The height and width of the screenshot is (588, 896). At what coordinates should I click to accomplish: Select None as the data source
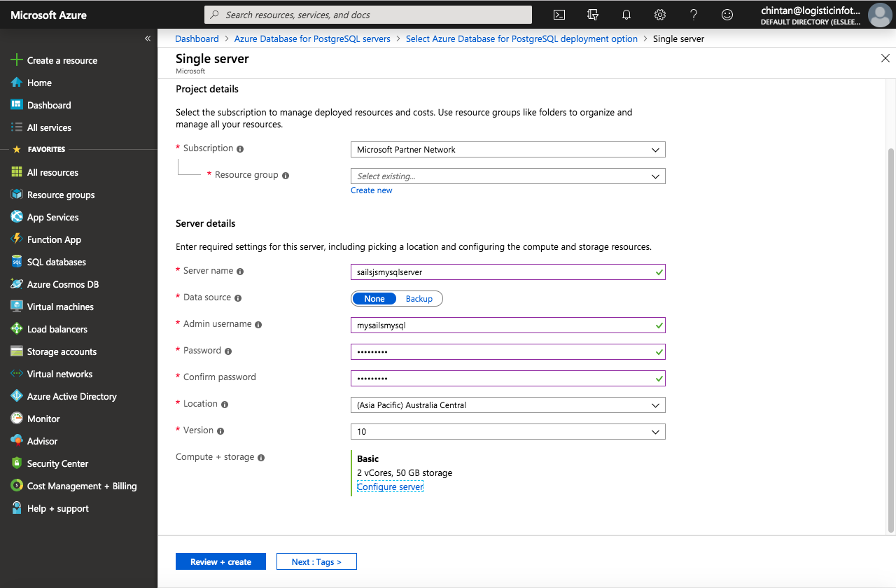pos(374,298)
